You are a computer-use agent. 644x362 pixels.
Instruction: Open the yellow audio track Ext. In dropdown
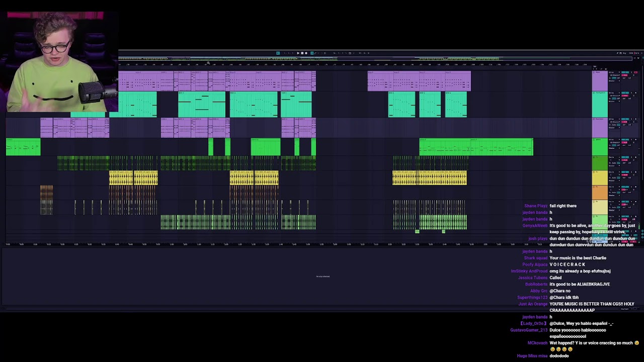point(614,172)
